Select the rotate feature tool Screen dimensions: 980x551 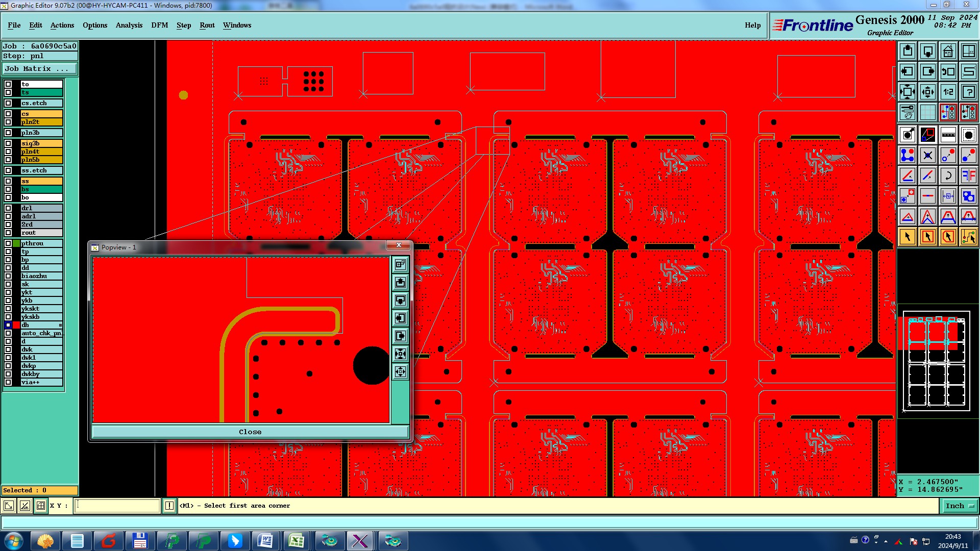948,176
